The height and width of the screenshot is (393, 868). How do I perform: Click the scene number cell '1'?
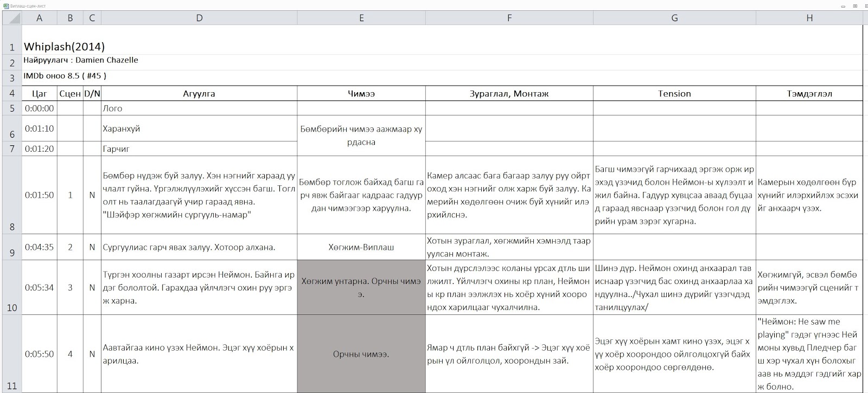click(x=70, y=195)
